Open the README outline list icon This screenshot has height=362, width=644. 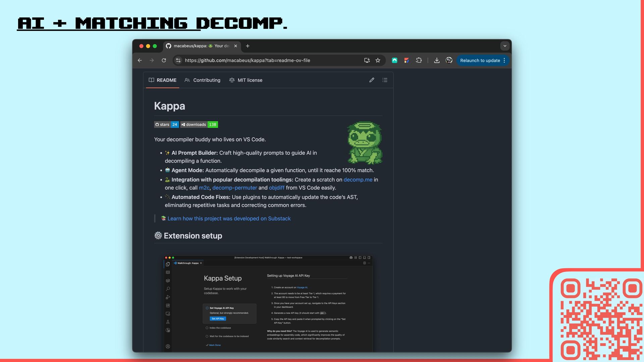pyautogui.click(x=385, y=80)
